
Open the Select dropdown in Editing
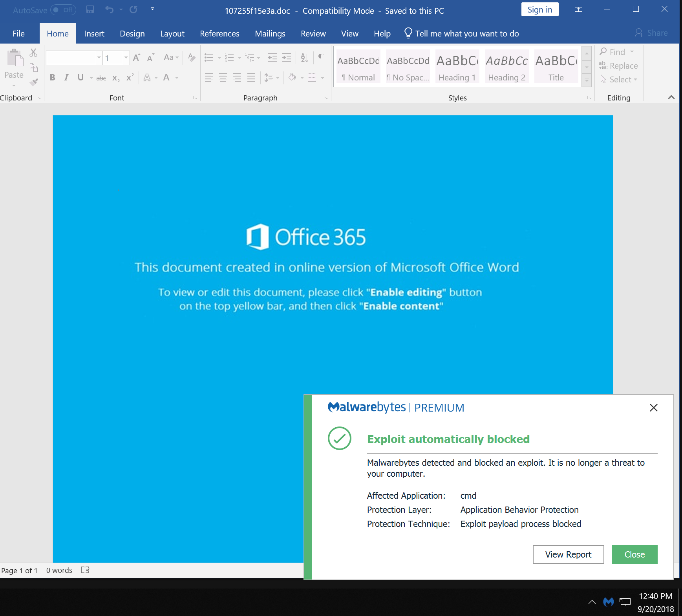619,80
